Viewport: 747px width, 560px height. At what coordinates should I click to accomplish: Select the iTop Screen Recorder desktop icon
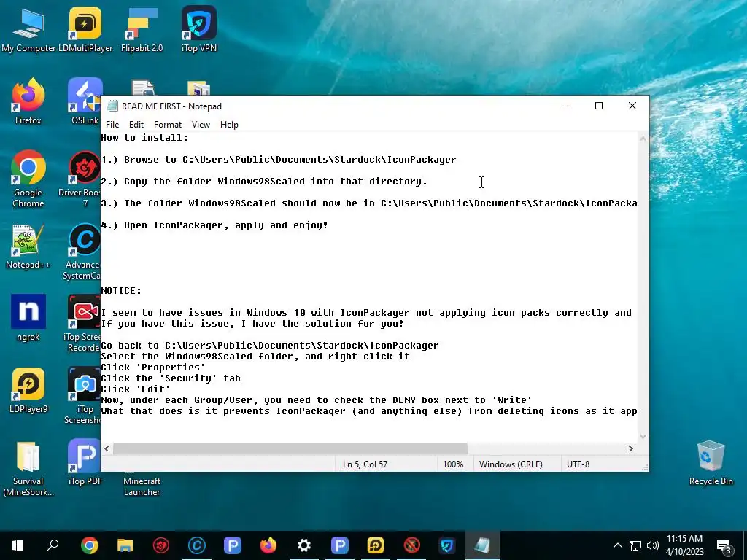pos(82,324)
